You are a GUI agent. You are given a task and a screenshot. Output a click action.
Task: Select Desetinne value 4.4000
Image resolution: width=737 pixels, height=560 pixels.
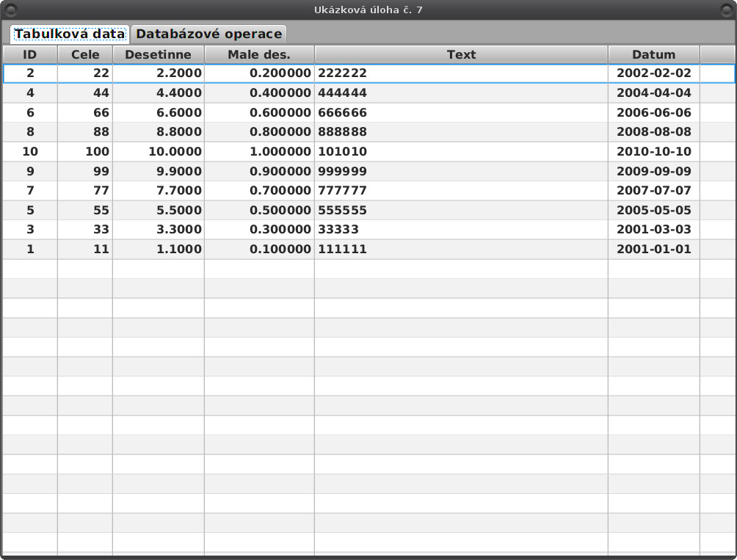159,93
